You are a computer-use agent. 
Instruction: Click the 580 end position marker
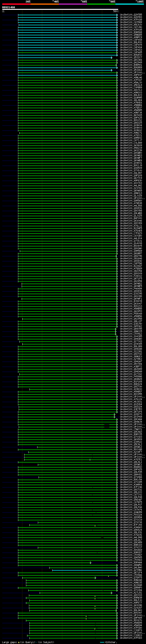(115, 11)
